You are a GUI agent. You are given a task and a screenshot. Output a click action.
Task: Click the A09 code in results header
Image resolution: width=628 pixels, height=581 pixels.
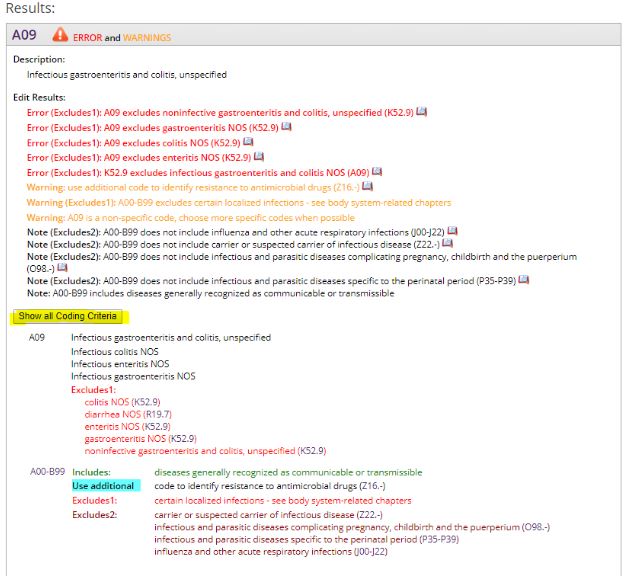coord(24,35)
